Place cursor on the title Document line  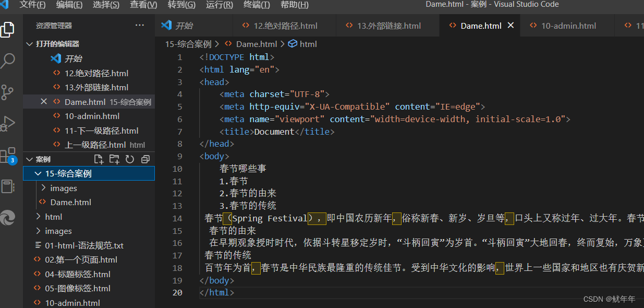[x=277, y=132]
